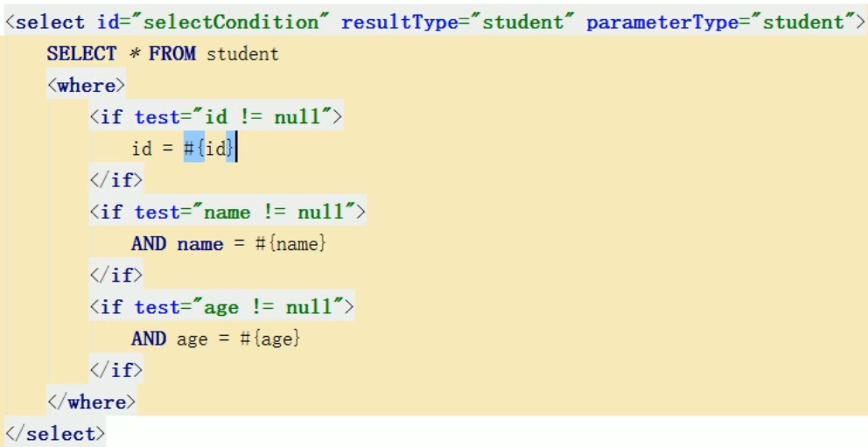Click the closing </if> after id condition

[116, 180]
